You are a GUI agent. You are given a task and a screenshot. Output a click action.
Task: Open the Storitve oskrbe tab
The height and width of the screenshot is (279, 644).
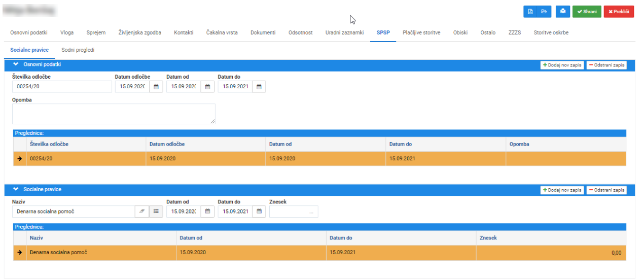point(551,32)
